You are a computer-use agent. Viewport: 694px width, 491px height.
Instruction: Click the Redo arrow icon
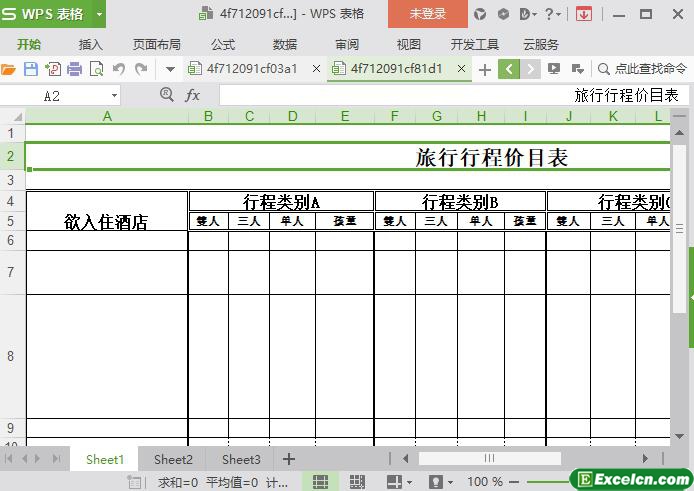(x=141, y=69)
